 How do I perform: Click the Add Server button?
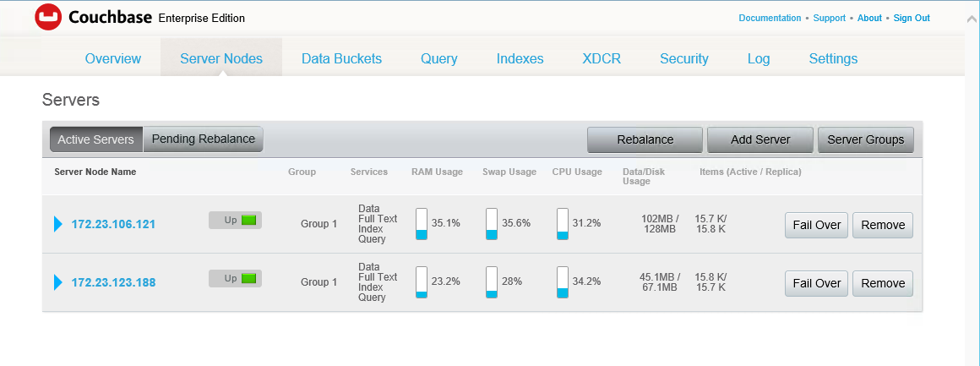[760, 140]
